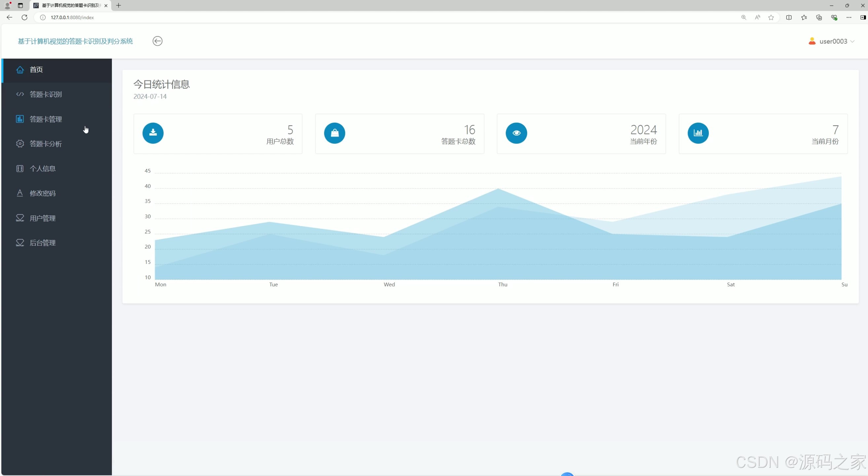Click the orange user avatar icon

click(x=812, y=41)
